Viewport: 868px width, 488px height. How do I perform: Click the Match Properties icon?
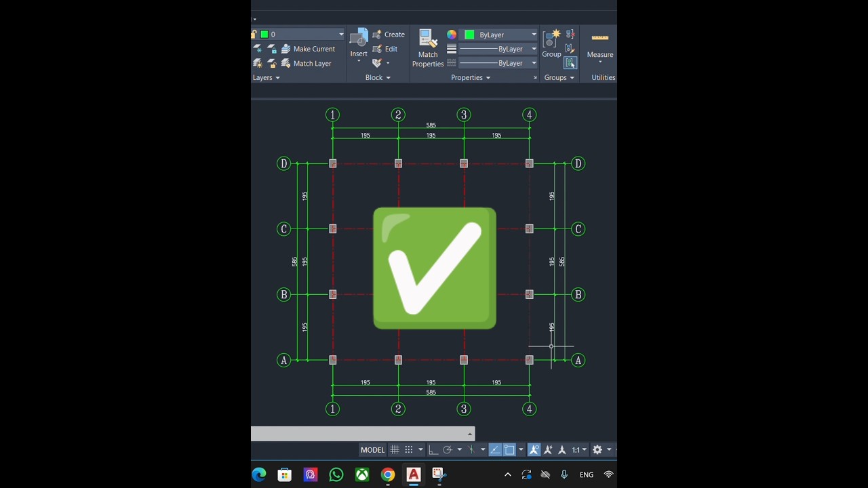(x=427, y=39)
